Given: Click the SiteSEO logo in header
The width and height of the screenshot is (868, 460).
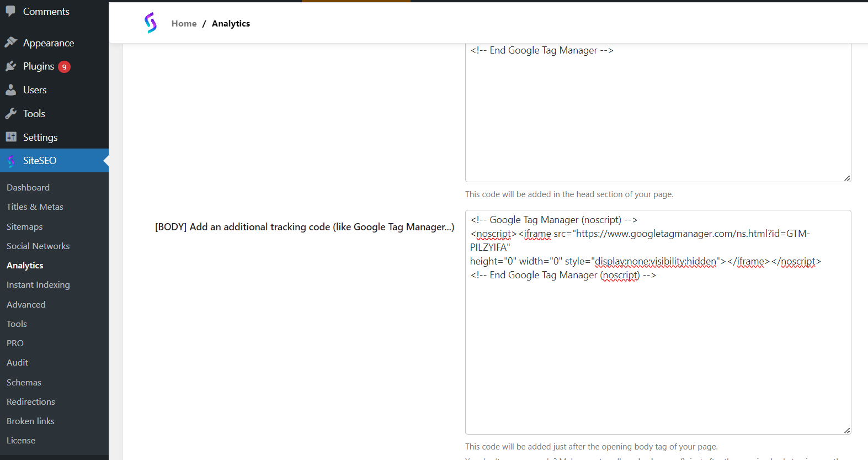Looking at the screenshot, I should (x=151, y=23).
